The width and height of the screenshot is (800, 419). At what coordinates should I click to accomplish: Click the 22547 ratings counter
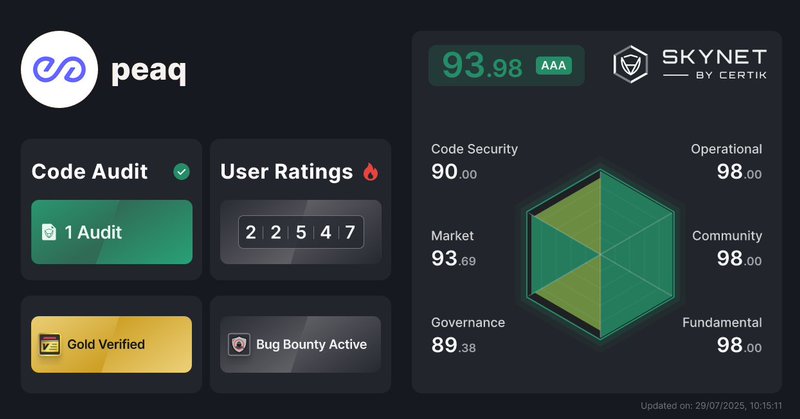click(301, 232)
